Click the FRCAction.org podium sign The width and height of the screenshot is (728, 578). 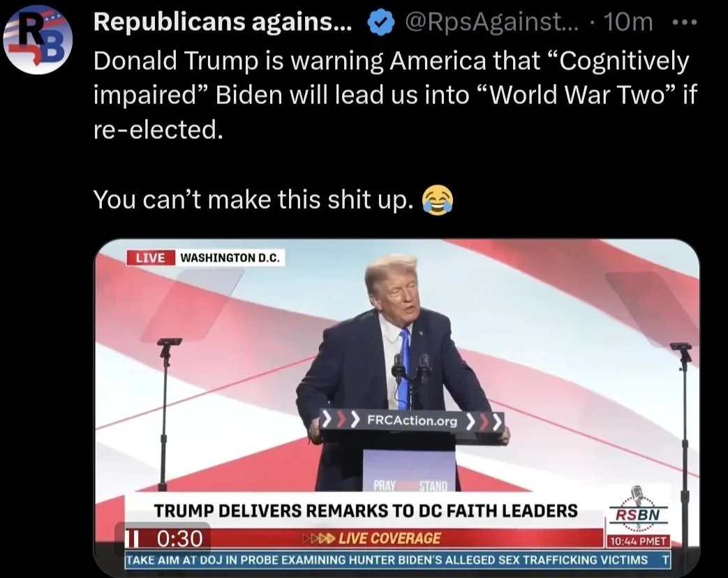pyautogui.click(x=413, y=421)
